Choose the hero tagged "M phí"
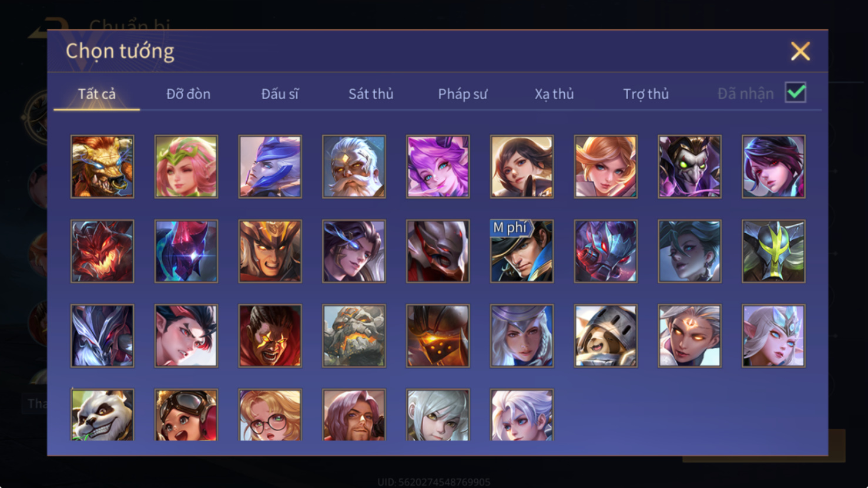 pos(522,251)
